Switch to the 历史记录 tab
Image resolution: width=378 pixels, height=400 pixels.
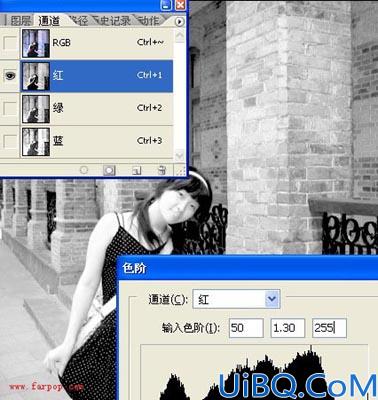click(x=111, y=21)
